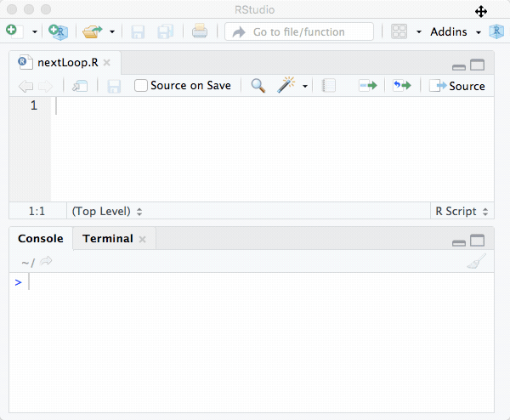Open the Addins menu
Viewport: 510px width, 420px height.
(456, 31)
